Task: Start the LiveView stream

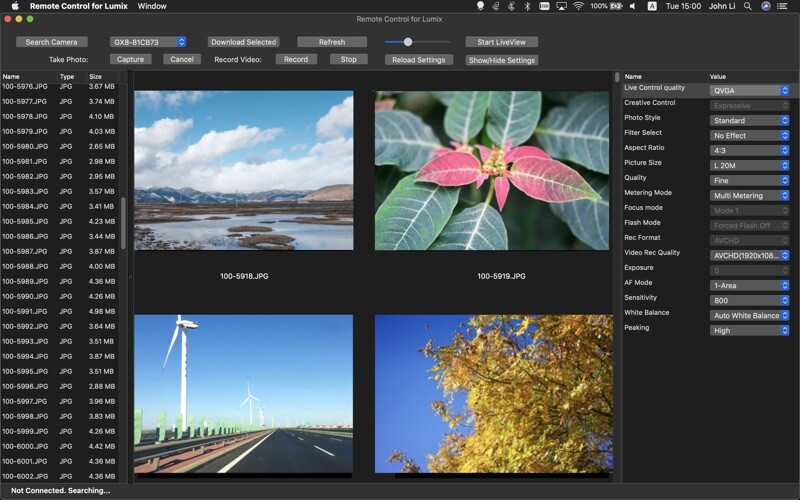Action: [502, 42]
